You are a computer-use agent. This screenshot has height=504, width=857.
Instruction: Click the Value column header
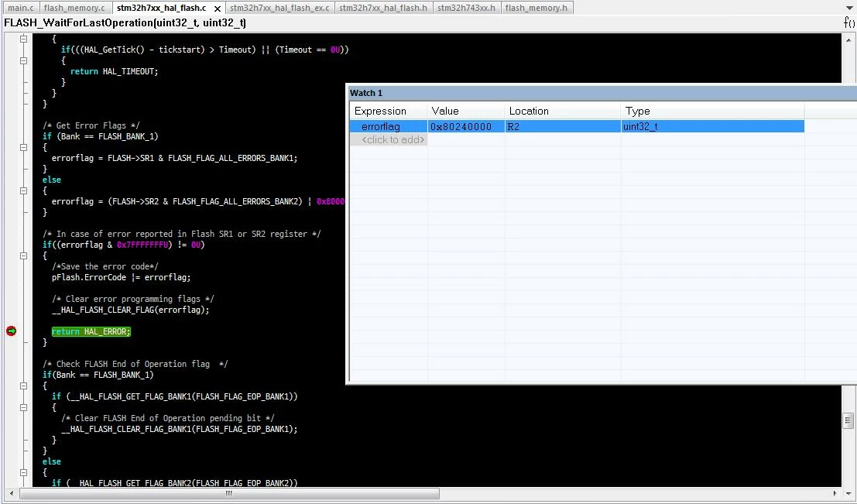pos(466,111)
